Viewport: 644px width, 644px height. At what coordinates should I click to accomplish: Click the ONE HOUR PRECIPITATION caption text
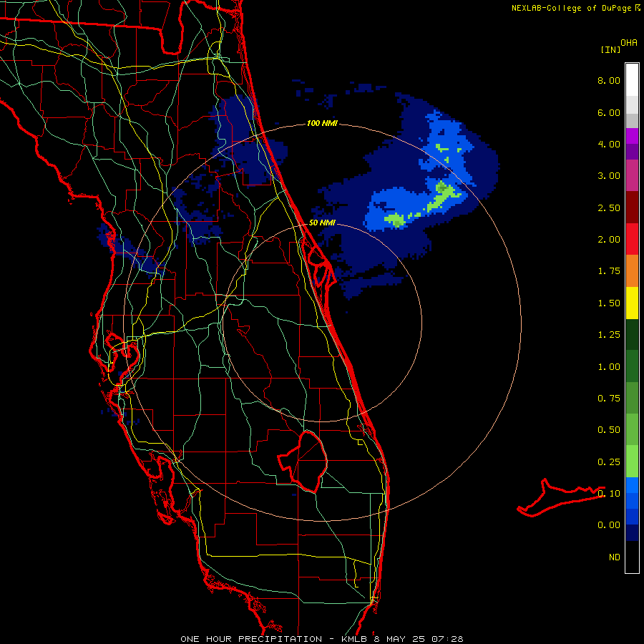(251, 639)
